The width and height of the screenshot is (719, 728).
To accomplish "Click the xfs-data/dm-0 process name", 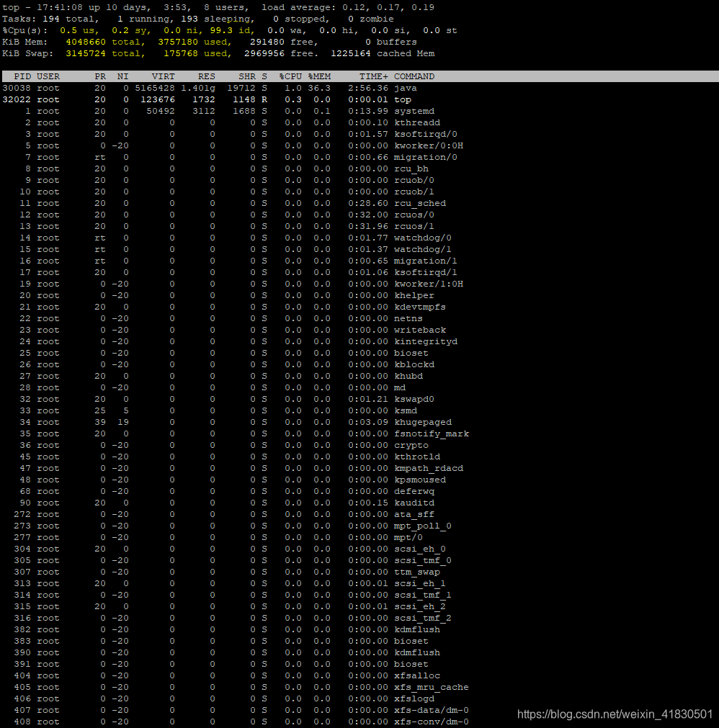I will 432,710.
